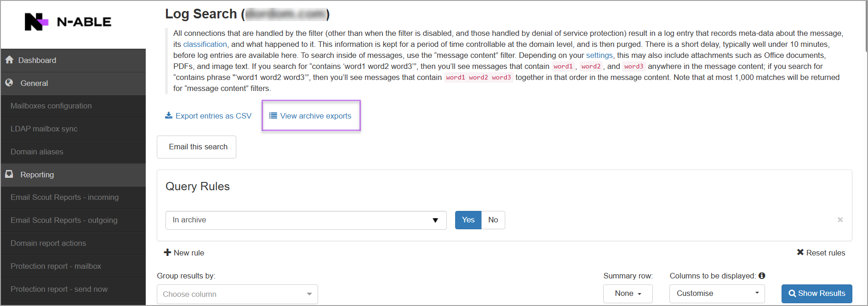This screenshot has width=868, height=306.
Task: Open the In archive rule dropdown
Action: coord(306,220)
